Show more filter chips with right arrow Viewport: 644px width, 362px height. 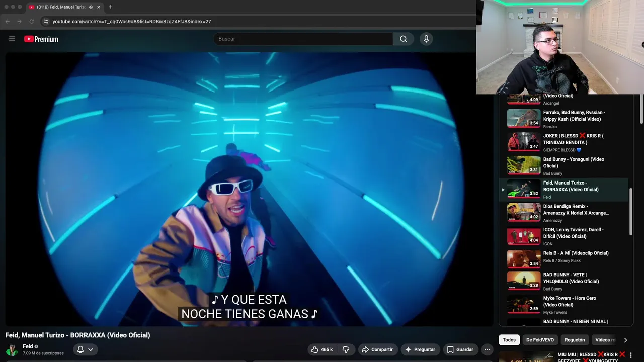point(625,340)
